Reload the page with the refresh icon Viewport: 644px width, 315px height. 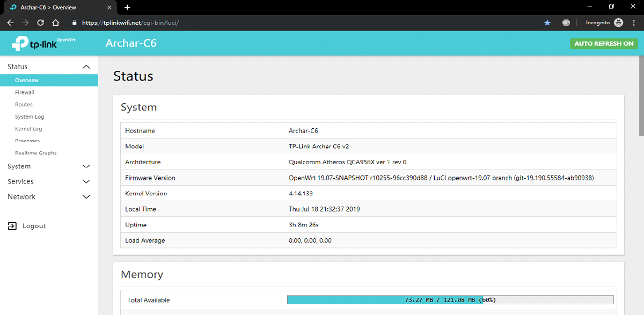click(x=40, y=23)
